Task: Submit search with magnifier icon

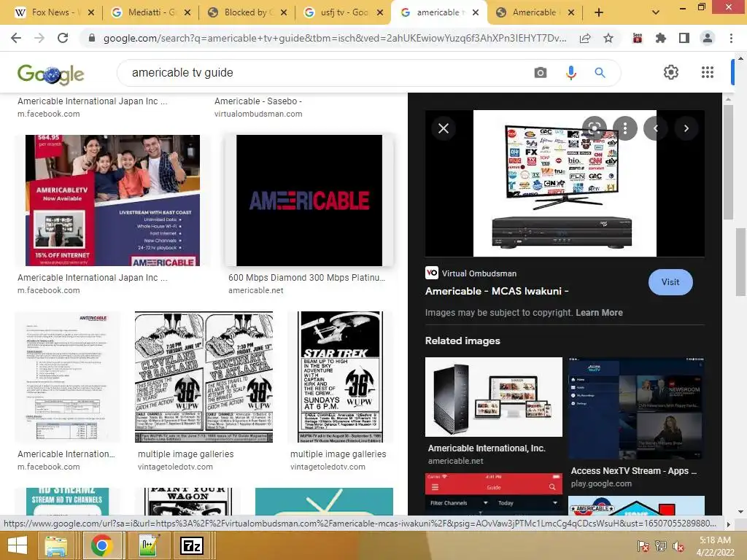Action: point(600,72)
